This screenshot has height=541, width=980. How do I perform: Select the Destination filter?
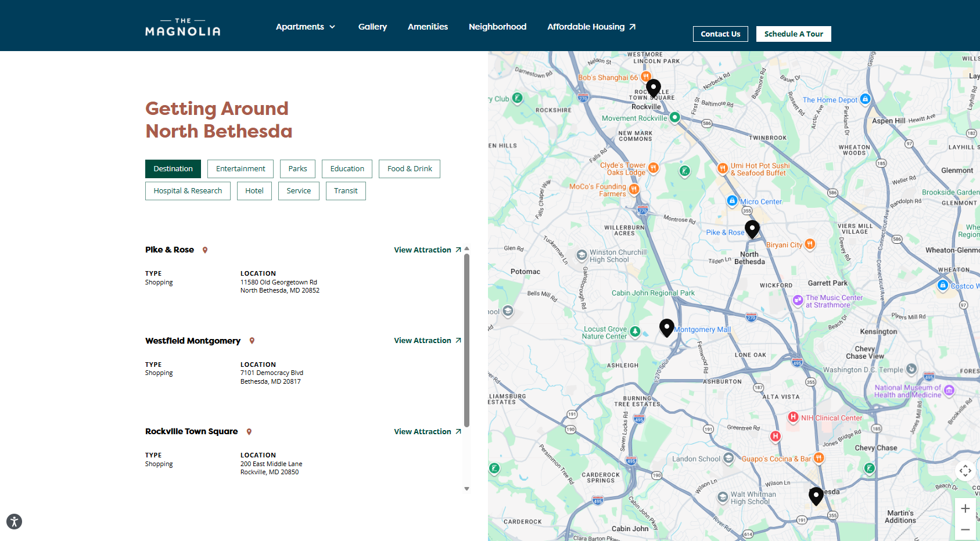tap(173, 169)
